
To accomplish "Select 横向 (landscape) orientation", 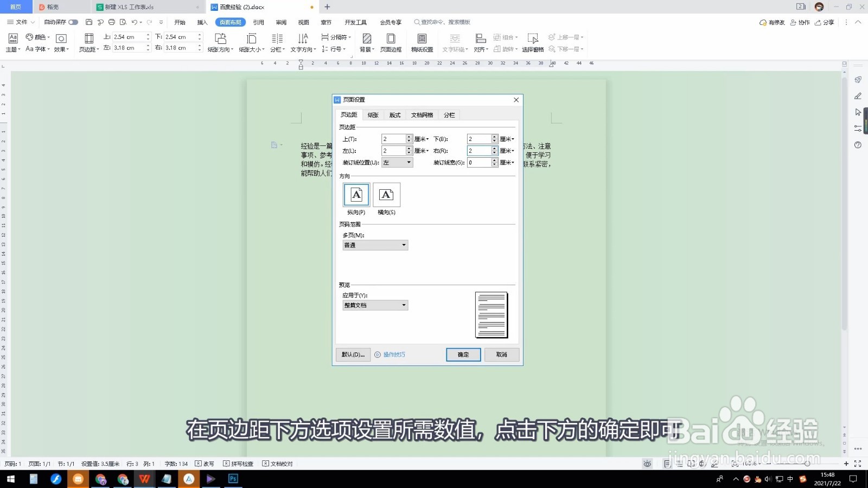I will click(x=386, y=195).
